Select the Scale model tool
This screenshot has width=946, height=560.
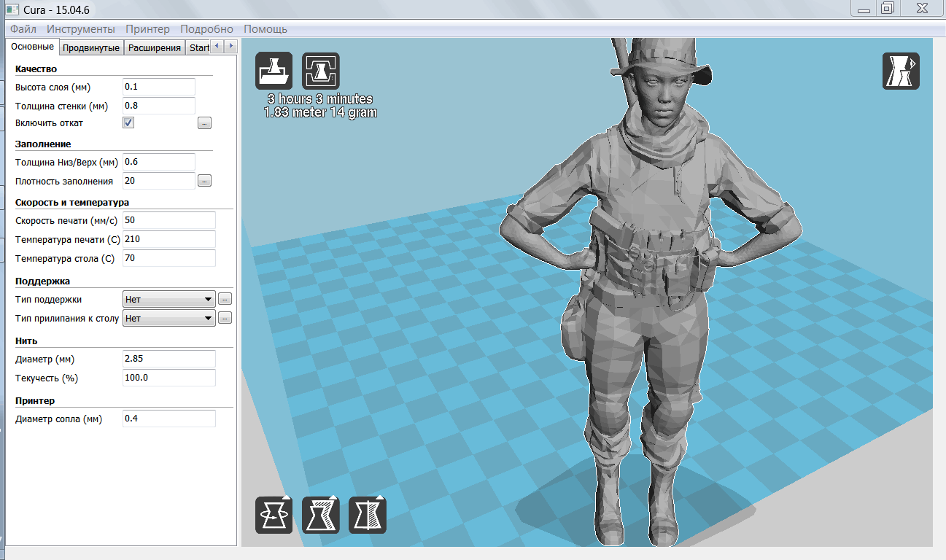click(320, 515)
